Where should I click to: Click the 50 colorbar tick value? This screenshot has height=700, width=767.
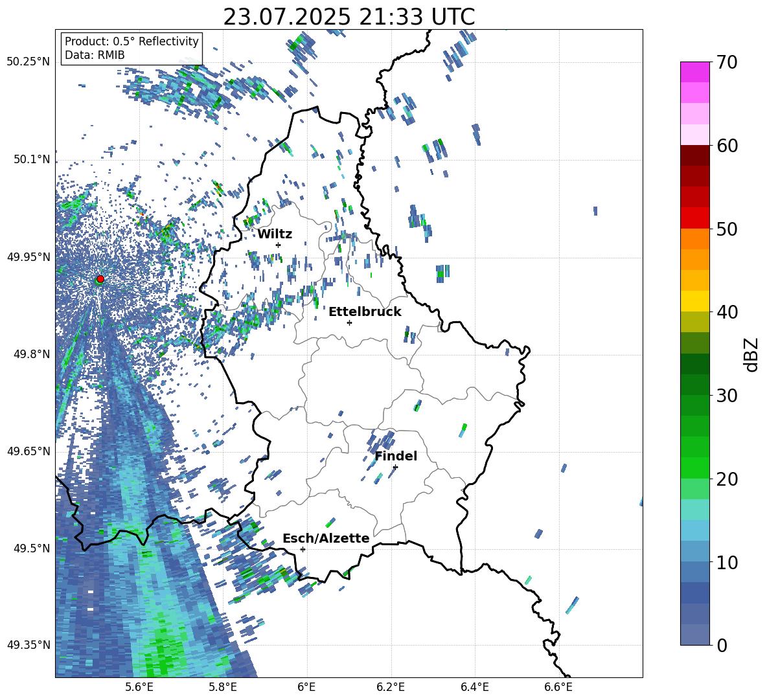[727, 229]
